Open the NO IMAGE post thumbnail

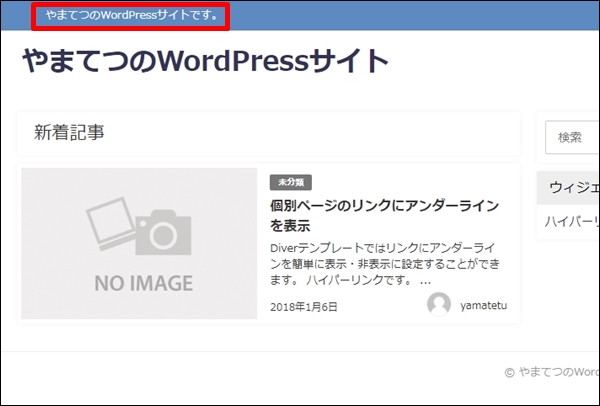139,243
